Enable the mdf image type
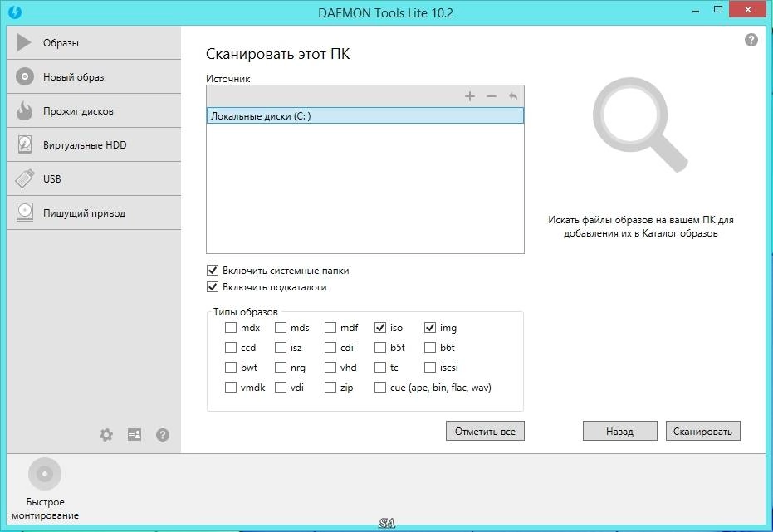The height and width of the screenshot is (532, 773). pyautogui.click(x=330, y=327)
